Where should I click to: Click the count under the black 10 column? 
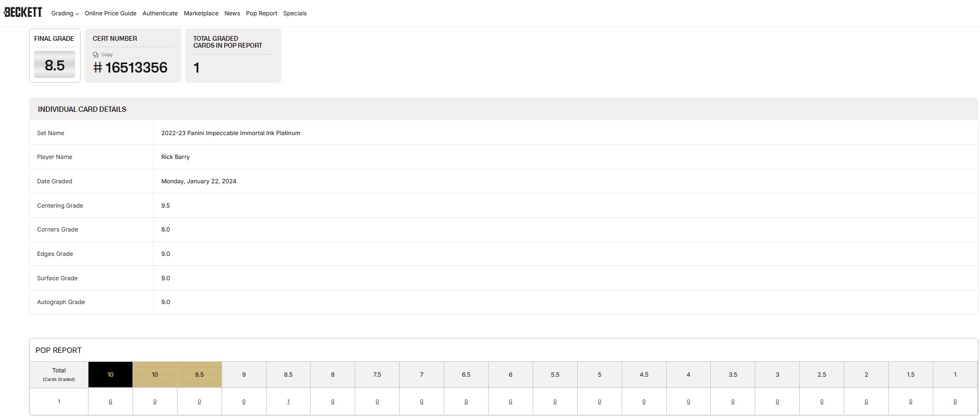point(110,402)
